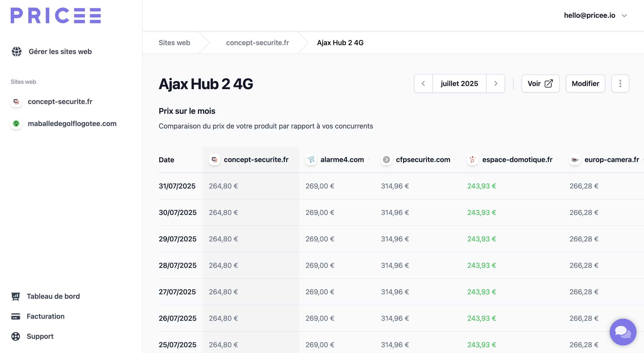Select the globe icon beside Gérer les sites web
This screenshot has width=644, height=353.
(x=16, y=52)
